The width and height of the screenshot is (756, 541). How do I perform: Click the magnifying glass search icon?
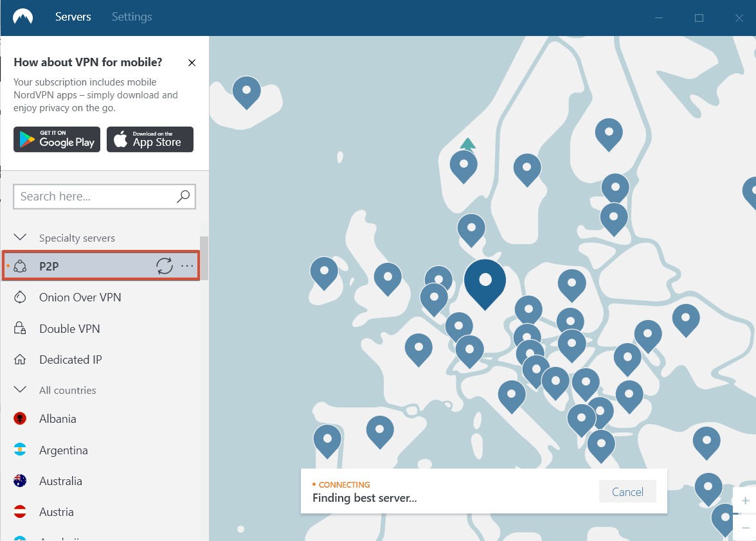pos(183,197)
